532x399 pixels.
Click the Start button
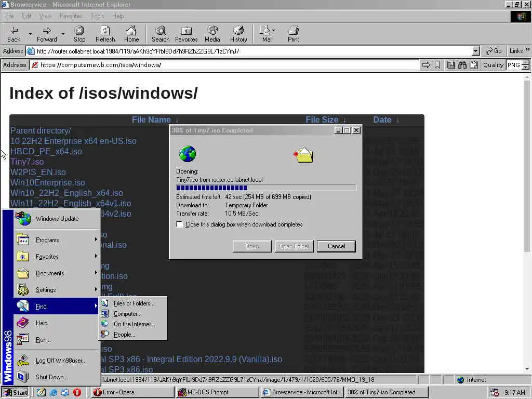tap(16, 392)
